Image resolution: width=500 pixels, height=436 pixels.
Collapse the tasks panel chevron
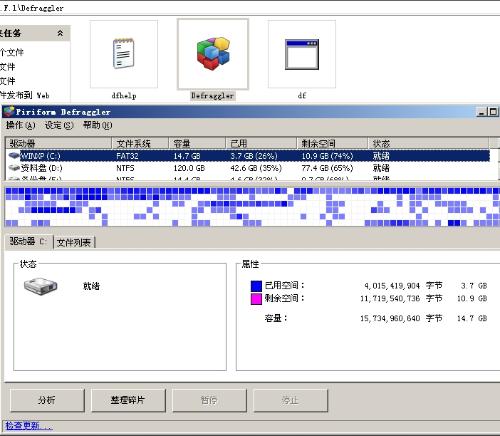pos(60,33)
